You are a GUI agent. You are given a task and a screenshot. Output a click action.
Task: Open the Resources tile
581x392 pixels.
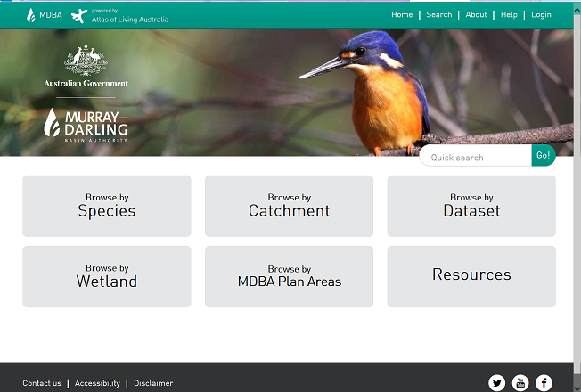pyautogui.click(x=471, y=276)
